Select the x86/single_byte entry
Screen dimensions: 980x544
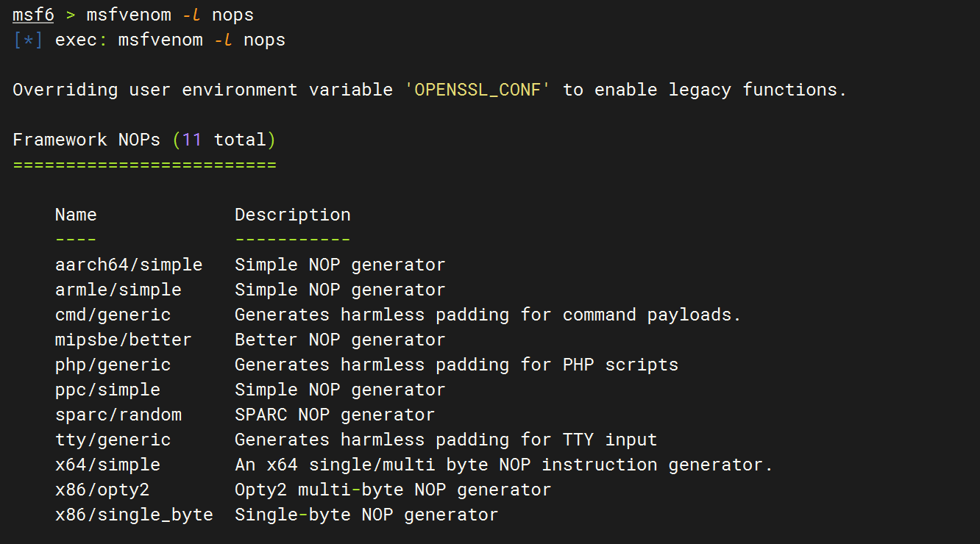(x=134, y=515)
